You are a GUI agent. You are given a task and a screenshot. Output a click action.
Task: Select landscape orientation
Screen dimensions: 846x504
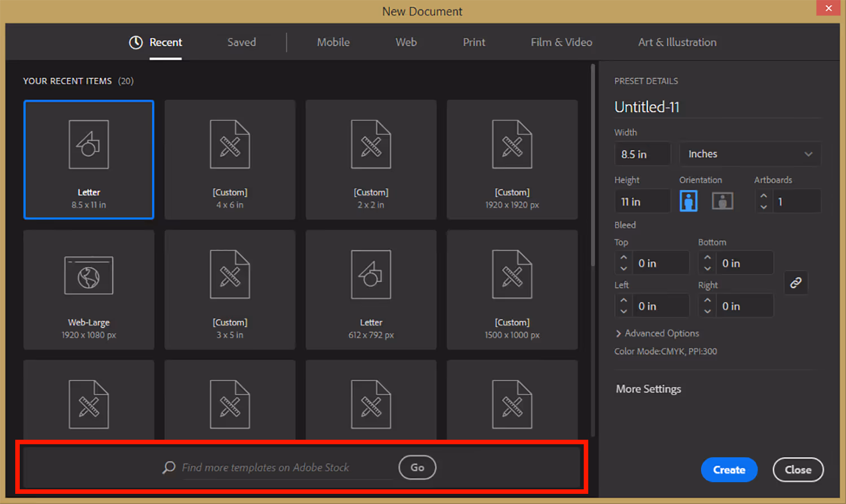pyautogui.click(x=722, y=201)
